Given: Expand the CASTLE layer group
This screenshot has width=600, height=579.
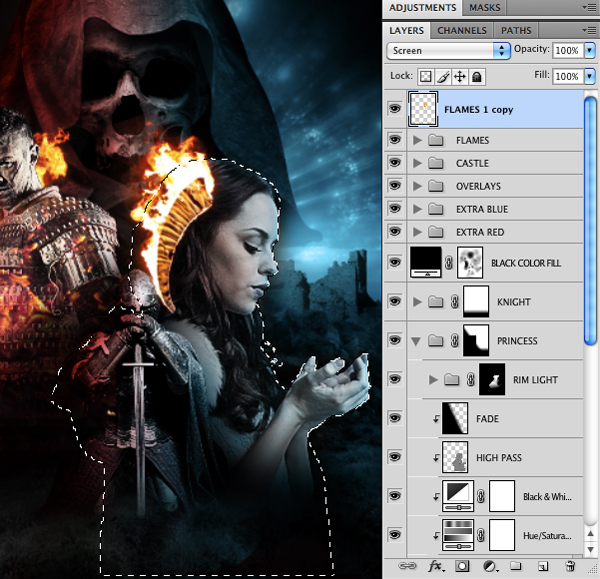Looking at the screenshot, I should click(x=417, y=164).
